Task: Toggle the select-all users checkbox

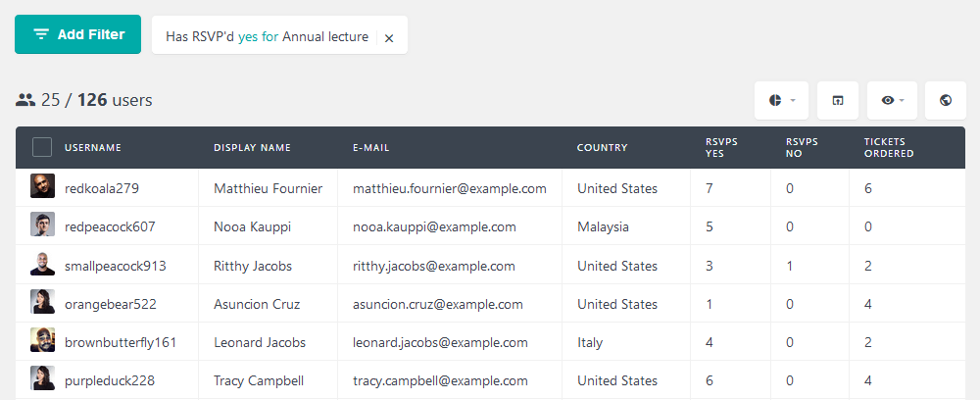Action: (42, 147)
